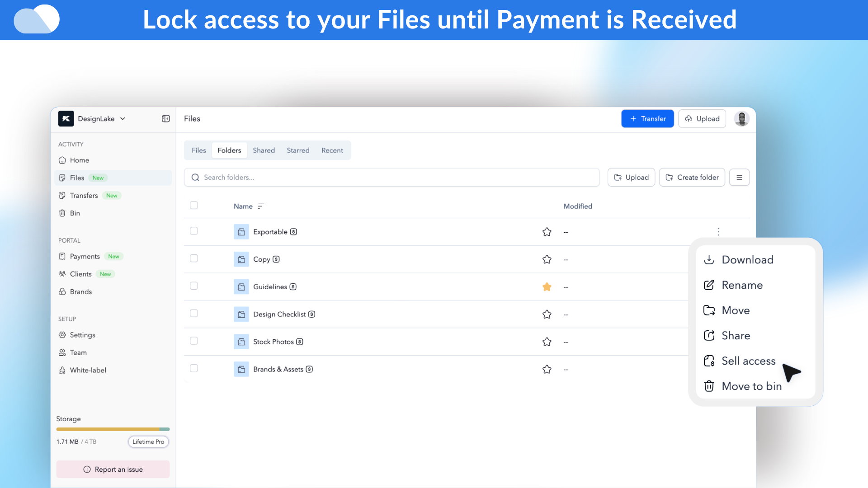This screenshot has height=488, width=868.
Task: Collapse the sidebar panel icon
Action: (x=165, y=118)
